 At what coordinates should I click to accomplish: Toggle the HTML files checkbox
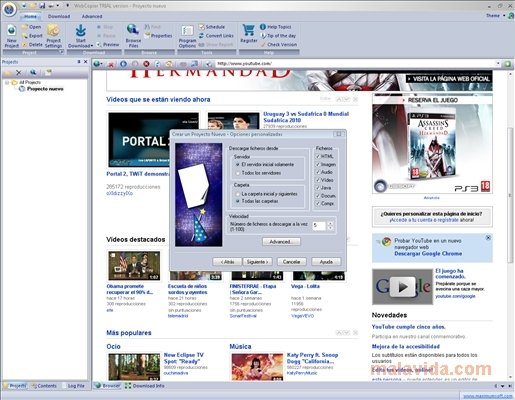(318, 156)
